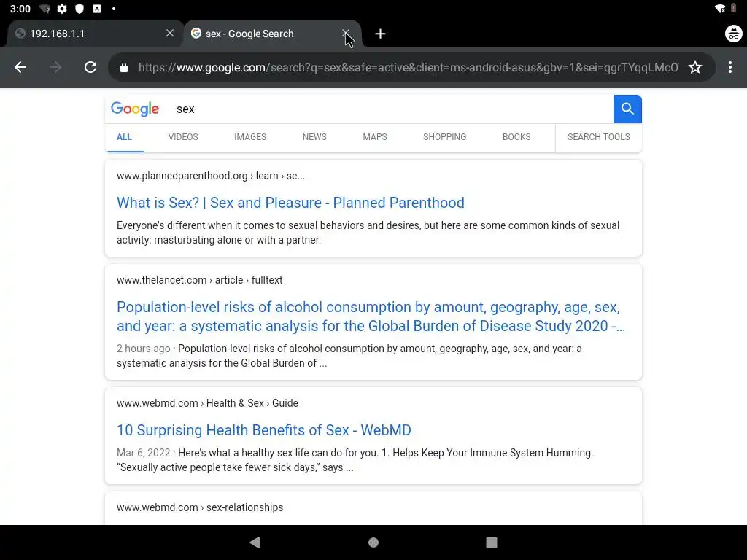Go back with the browser back arrow
747x560 pixels.
[x=20, y=67]
